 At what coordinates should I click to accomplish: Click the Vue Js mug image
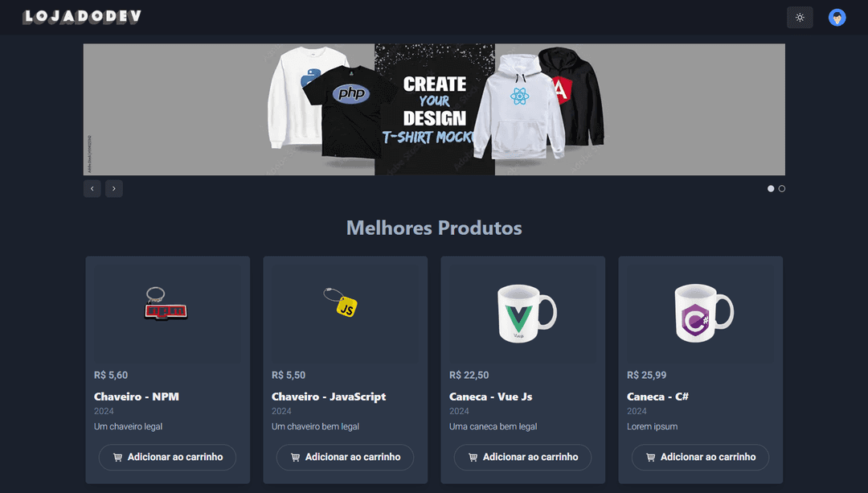(x=526, y=314)
